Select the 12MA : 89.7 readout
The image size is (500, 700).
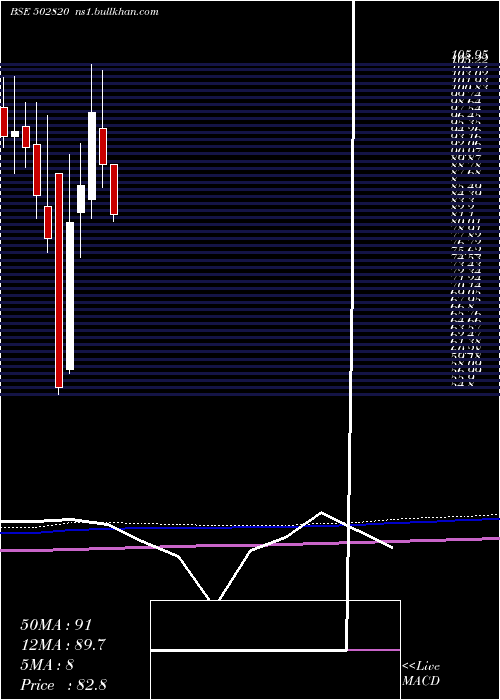[x=63, y=645]
